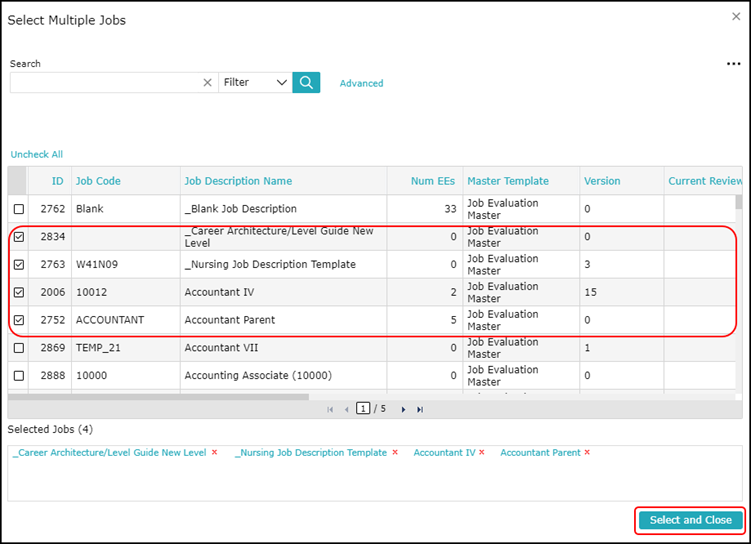This screenshot has width=751, height=544.
Task: Jump to last page arrow
Action: coord(420,409)
